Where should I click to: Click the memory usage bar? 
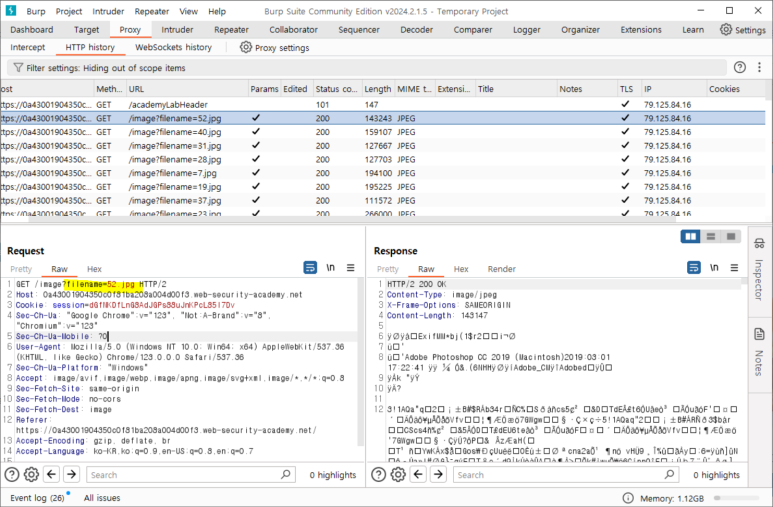click(737, 498)
